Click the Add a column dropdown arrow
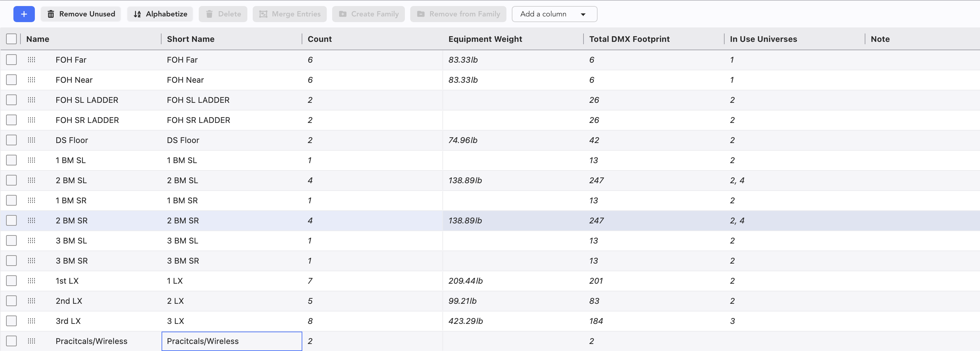The image size is (980, 351). coord(583,14)
